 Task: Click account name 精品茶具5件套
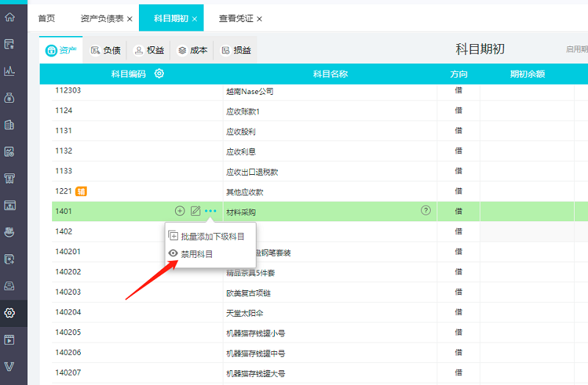click(251, 273)
